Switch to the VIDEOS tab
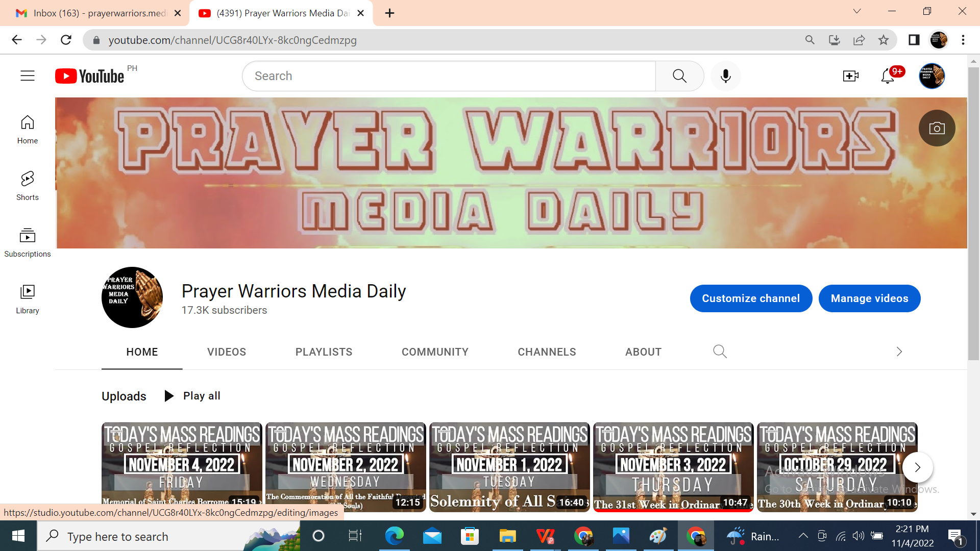 [x=227, y=352]
